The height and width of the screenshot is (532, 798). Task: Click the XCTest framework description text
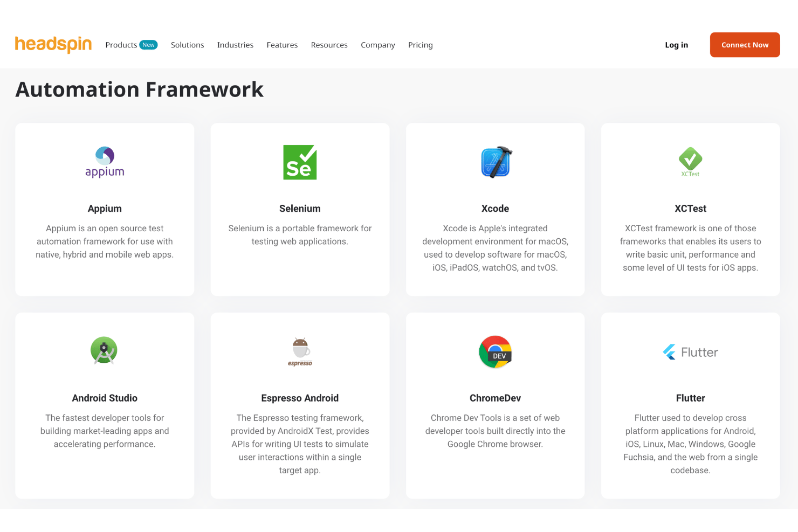[x=691, y=248]
